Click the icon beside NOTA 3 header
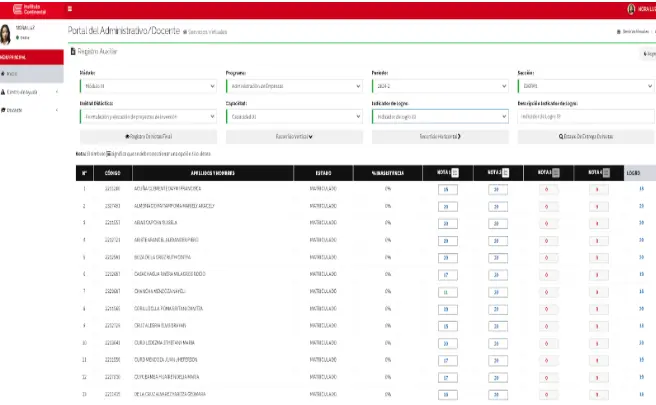The image size is (656, 405). tap(556, 173)
